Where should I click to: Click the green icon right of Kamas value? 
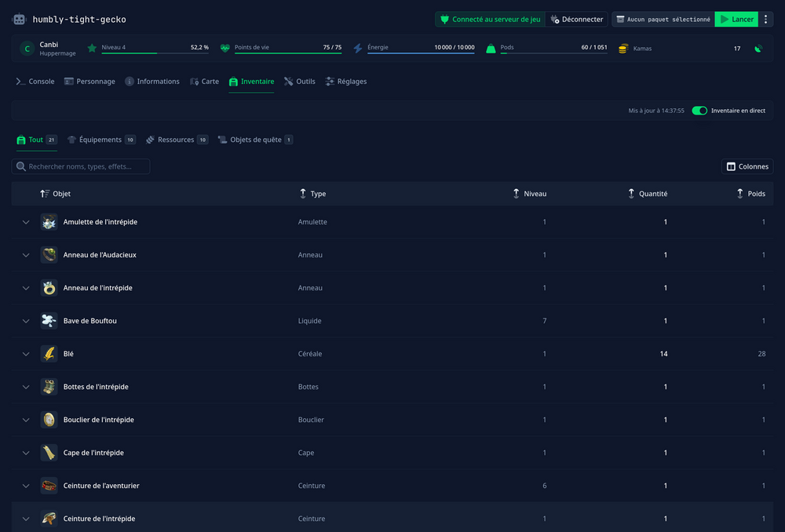click(x=758, y=49)
